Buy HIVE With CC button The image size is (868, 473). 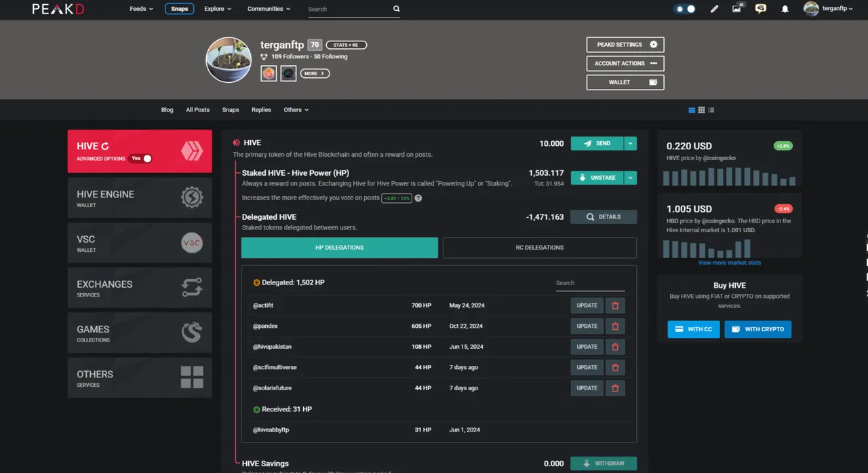694,329
